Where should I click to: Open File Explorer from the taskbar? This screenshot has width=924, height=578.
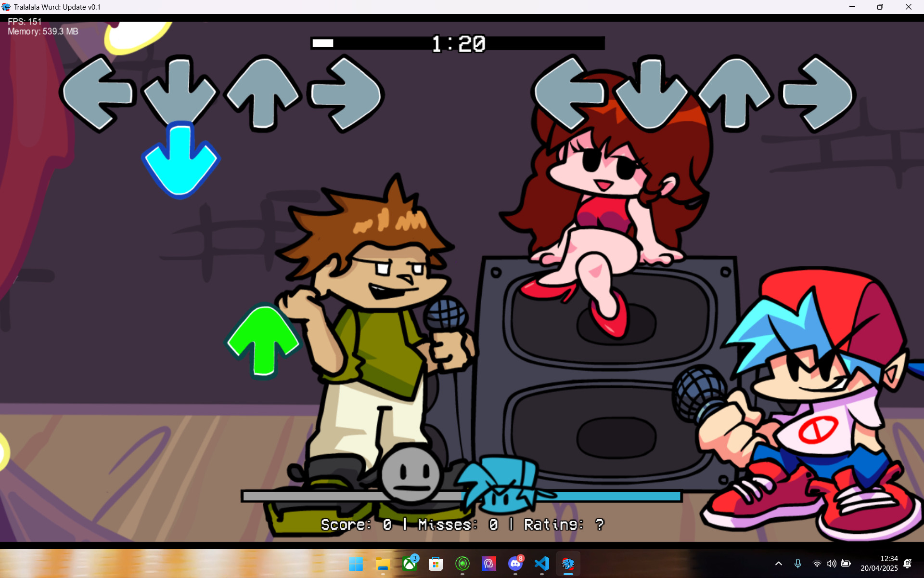(x=383, y=564)
